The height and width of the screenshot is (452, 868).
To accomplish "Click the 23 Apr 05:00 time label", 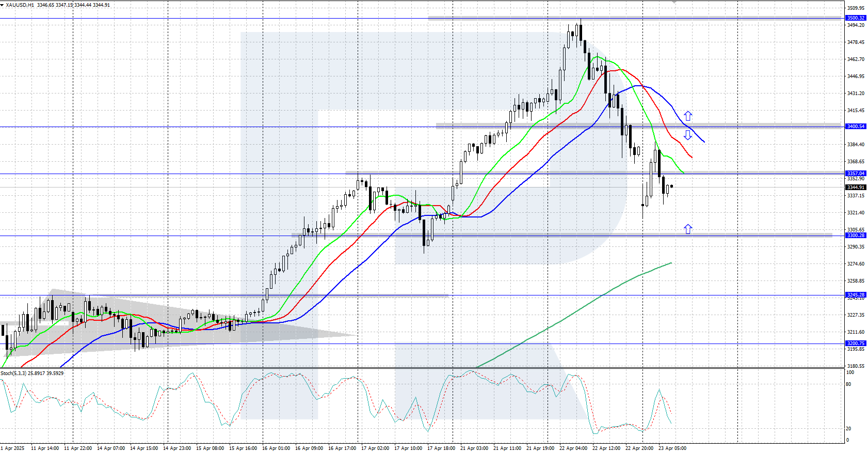I will pyautogui.click(x=672, y=448).
